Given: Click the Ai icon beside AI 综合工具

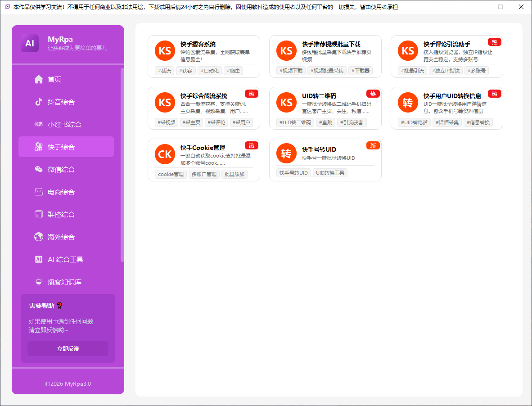Looking at the screenshot, I should (39, 259).
